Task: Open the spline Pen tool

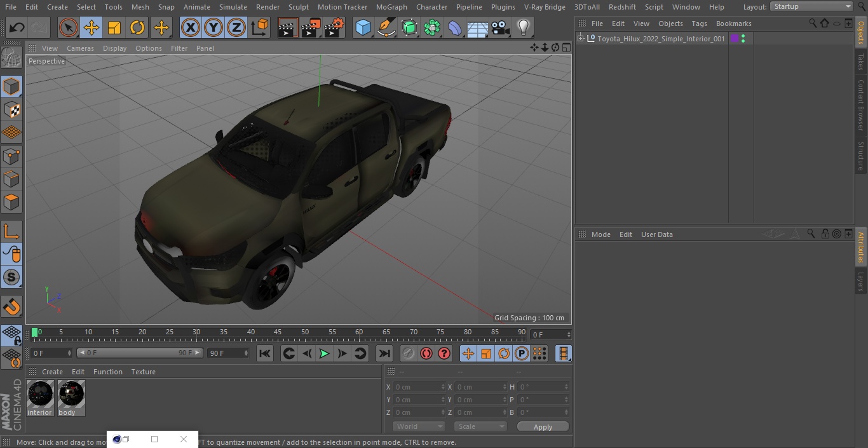Action: click(x=386, y=27)
